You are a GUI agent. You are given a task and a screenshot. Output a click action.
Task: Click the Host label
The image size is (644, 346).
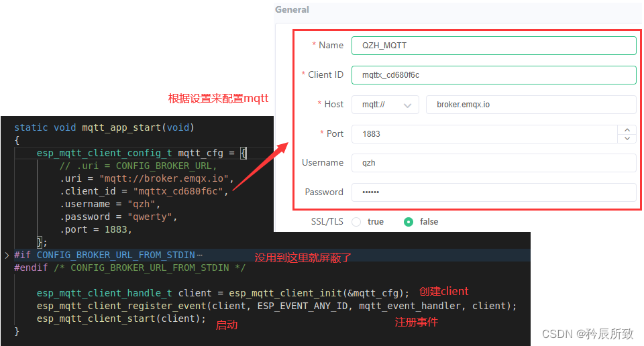[x=333, y=104]
